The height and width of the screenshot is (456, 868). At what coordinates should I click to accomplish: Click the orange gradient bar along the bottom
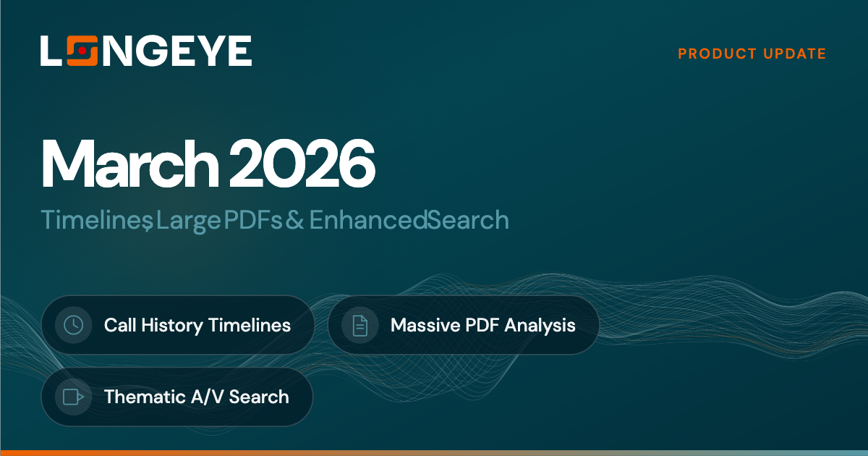coord(434,453)
